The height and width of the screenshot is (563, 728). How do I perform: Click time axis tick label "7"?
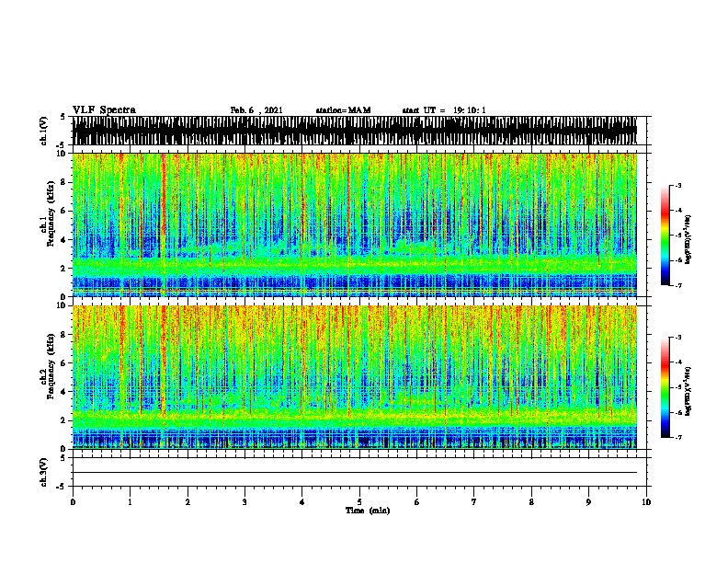click(x=474, y=502)
